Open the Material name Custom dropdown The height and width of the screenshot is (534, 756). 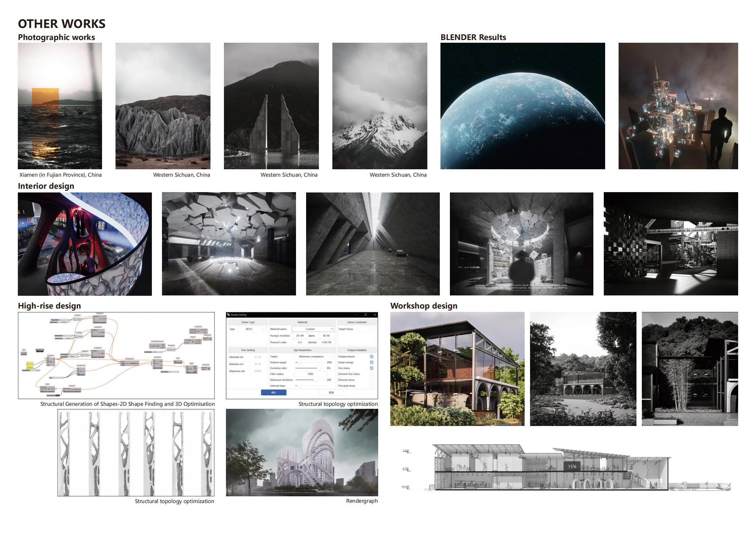point(313,329)
